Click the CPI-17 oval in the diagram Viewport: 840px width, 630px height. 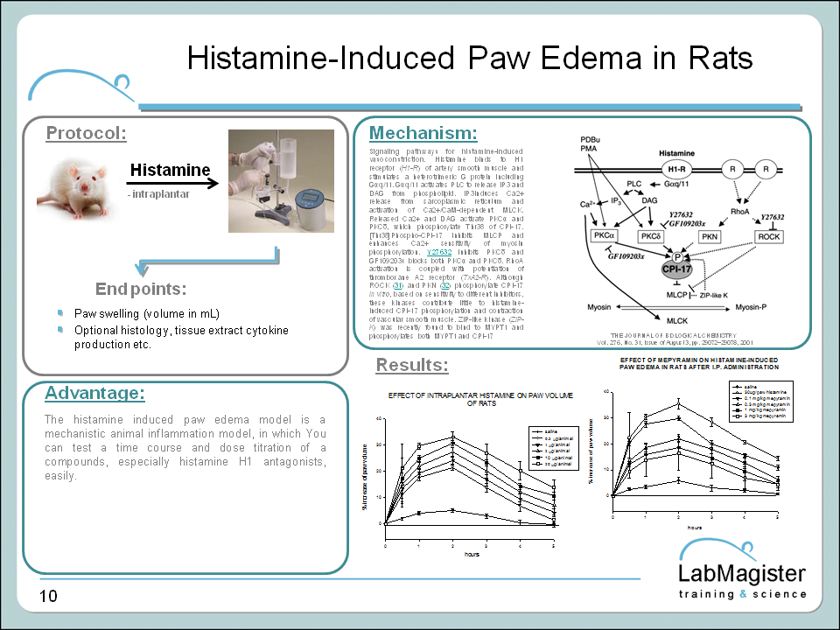[x=676, y=269]
